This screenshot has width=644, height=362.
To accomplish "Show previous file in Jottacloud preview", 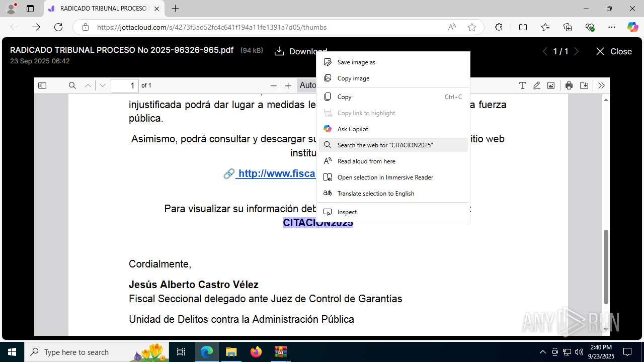I will [545, 51].
